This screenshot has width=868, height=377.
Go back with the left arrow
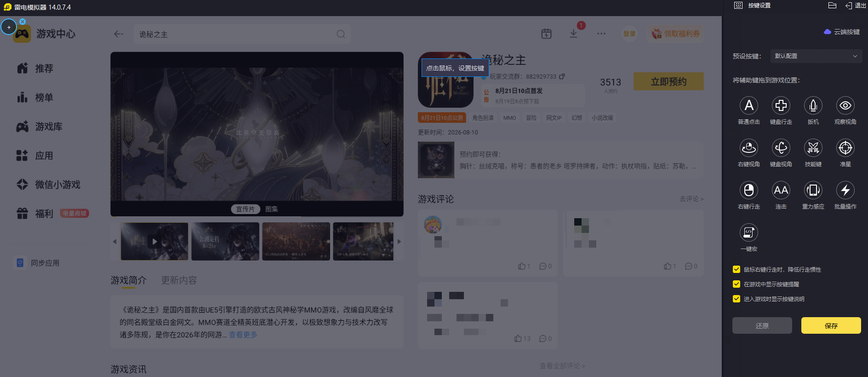point(119,34)
